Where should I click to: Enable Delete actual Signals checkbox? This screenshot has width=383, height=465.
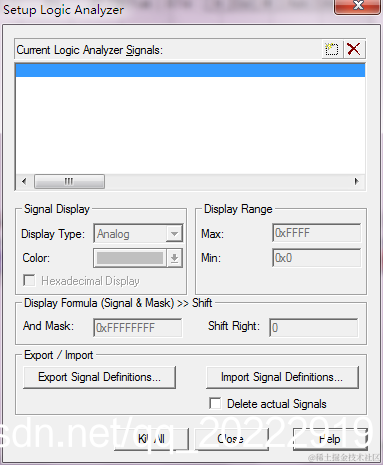[x=215, y=403]
